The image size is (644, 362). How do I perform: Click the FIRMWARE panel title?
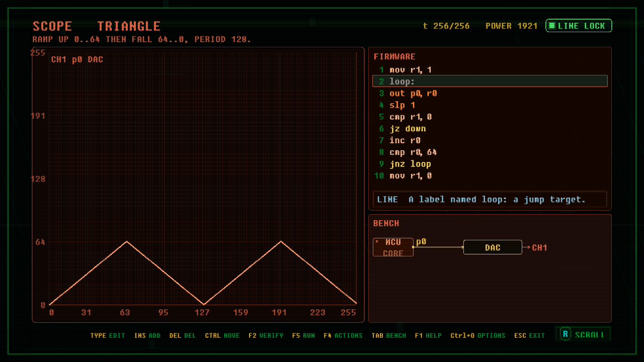click(394, 57)
